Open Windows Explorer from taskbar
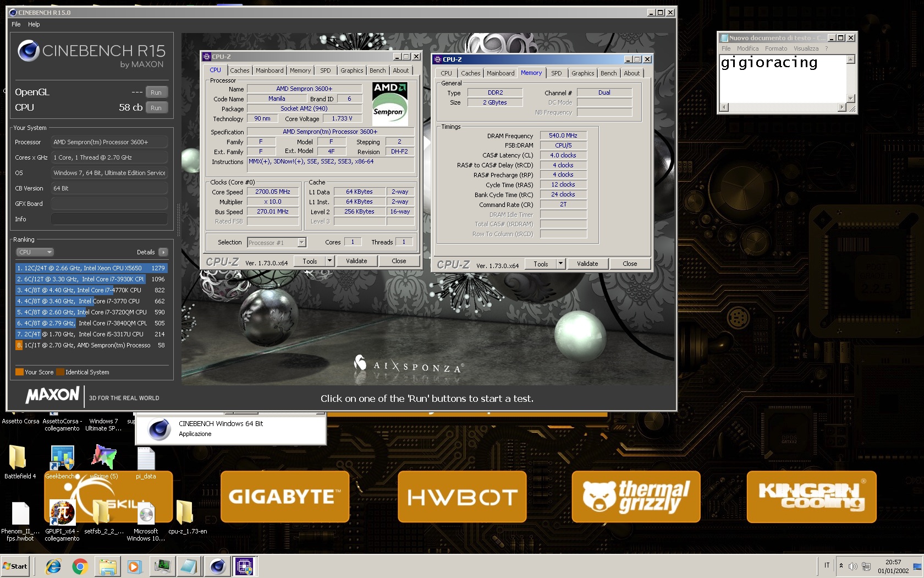 pyautogui.click(x=108, y=566)
